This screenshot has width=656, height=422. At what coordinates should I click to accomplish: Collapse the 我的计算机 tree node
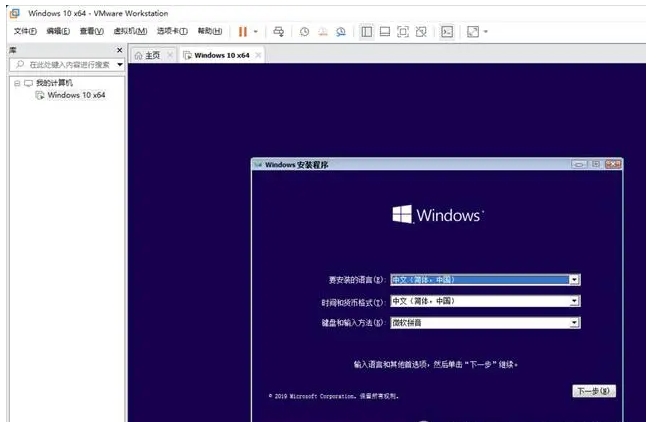coord(16,83)
